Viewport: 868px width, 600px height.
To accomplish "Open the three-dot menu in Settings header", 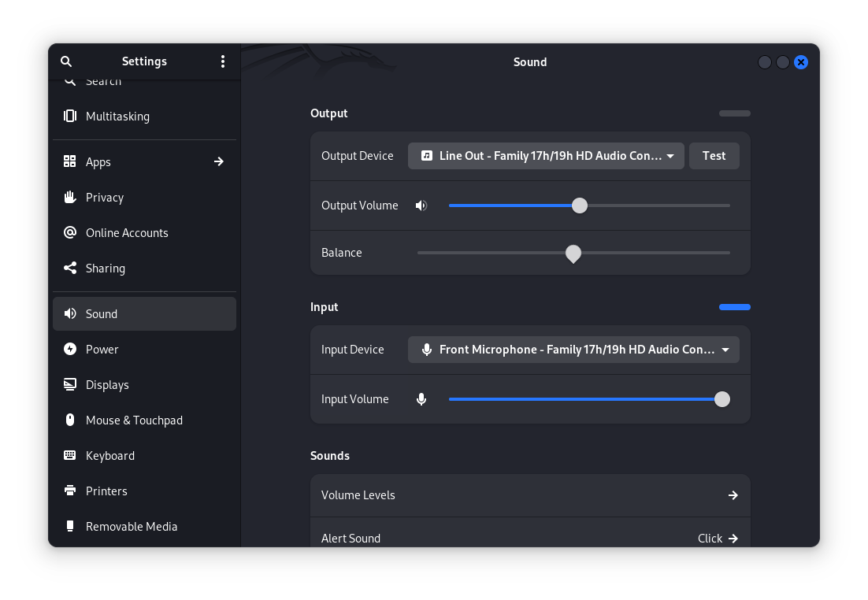I will point(223,61).
